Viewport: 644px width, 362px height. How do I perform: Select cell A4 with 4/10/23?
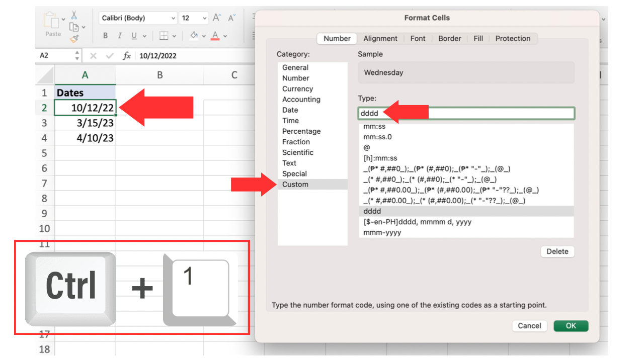pyautogui.click(x=85, y=138)
